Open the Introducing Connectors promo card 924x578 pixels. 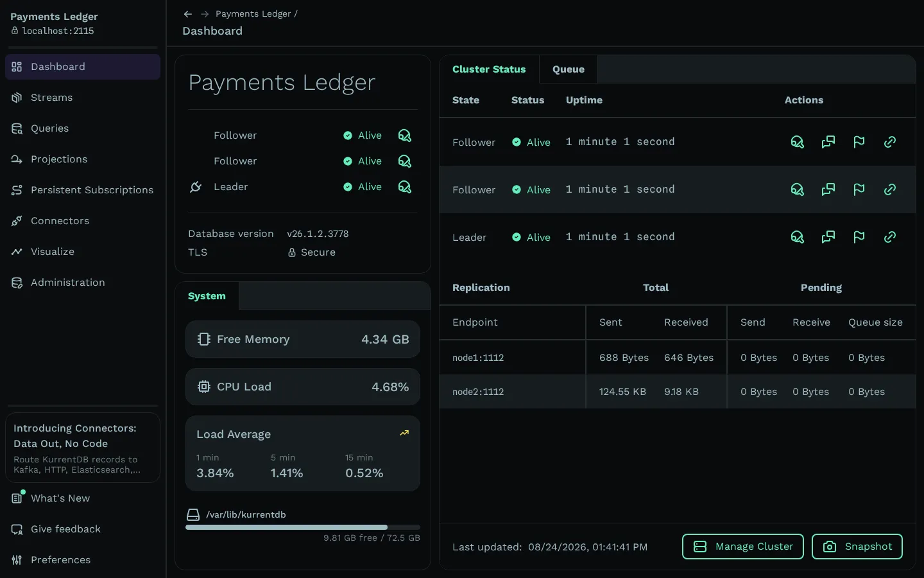(83, 448)
